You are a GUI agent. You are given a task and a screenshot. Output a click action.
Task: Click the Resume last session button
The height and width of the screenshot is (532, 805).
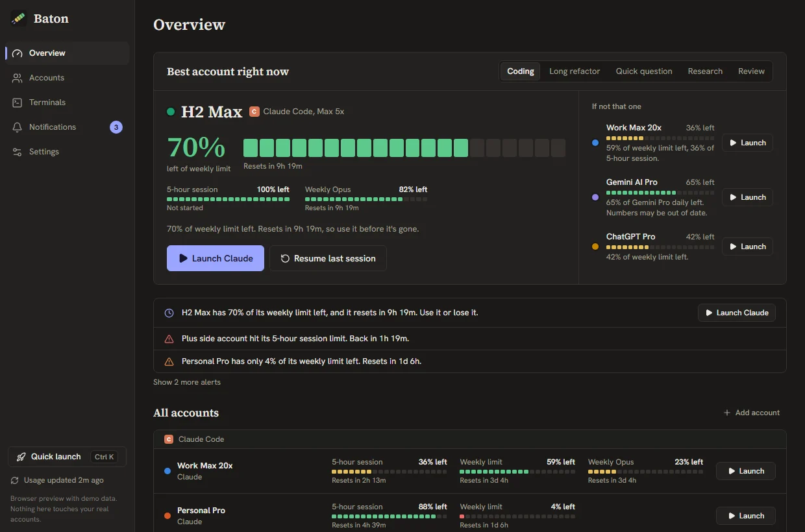pos(328,258)
